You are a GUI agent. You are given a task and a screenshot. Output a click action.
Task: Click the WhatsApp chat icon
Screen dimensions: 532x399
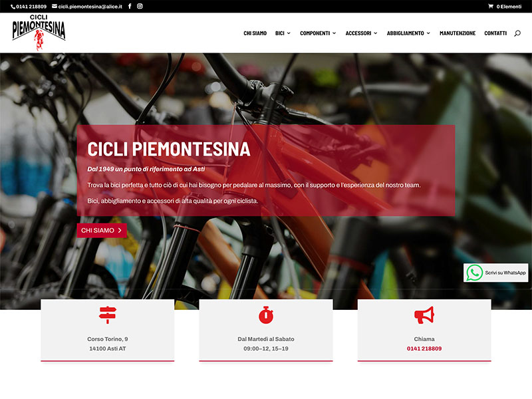coord(474,273)
